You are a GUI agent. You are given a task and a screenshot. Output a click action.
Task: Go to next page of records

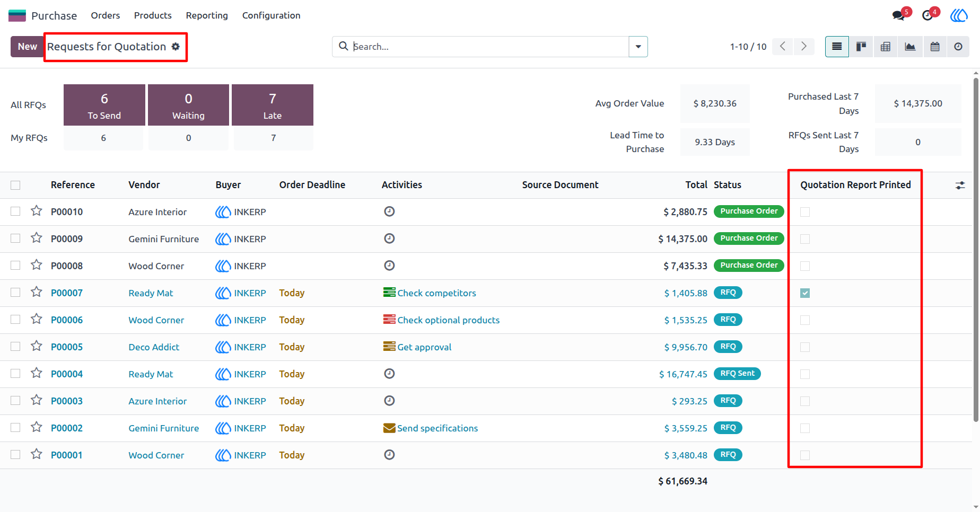804,47
